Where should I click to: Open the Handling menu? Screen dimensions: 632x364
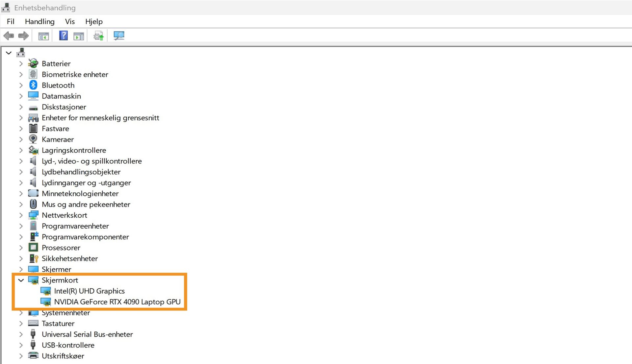39,22
